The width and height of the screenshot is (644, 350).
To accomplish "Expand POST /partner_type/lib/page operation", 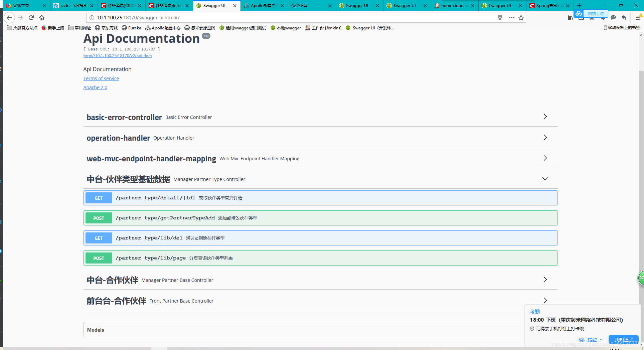I will tap(320, 258).
